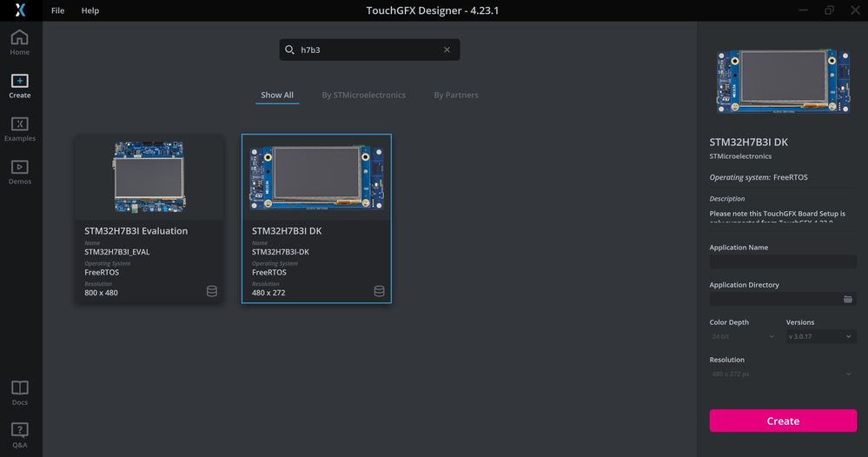868x457 pixels.
Task: Click Operating system FreeRTOS in details panel
Action: point(759,177)
